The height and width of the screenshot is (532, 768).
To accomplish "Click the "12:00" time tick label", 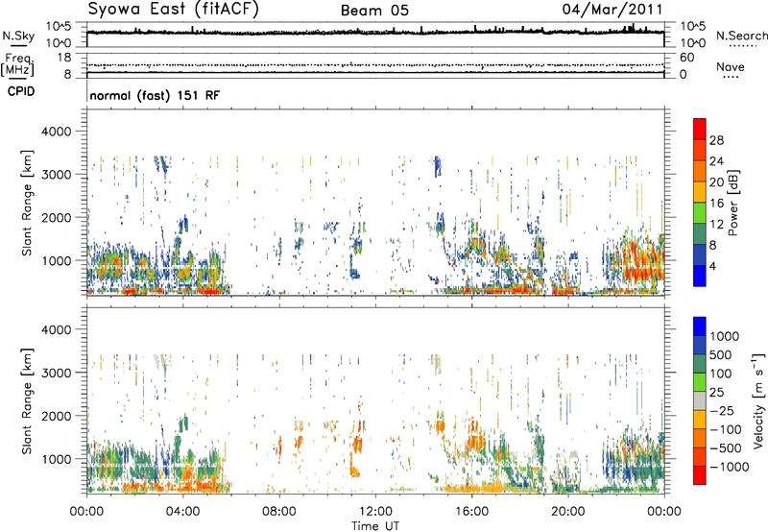I will [375, 512].
